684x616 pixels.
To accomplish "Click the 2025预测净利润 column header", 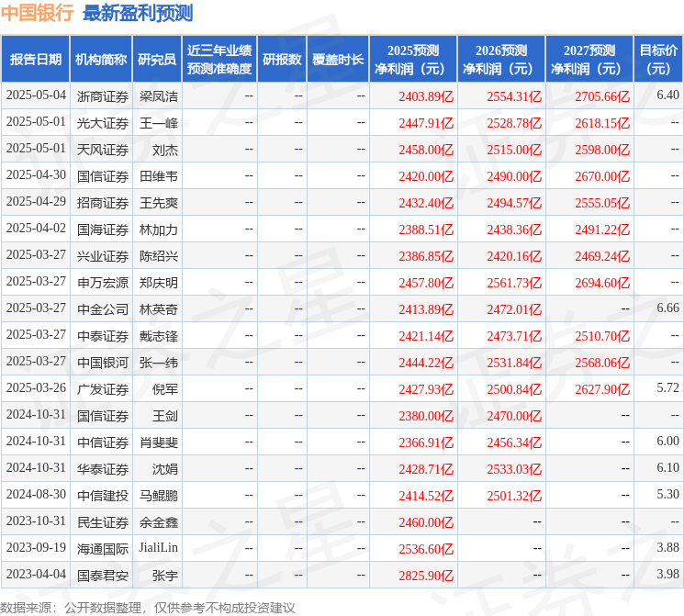I will coord(412,60).
